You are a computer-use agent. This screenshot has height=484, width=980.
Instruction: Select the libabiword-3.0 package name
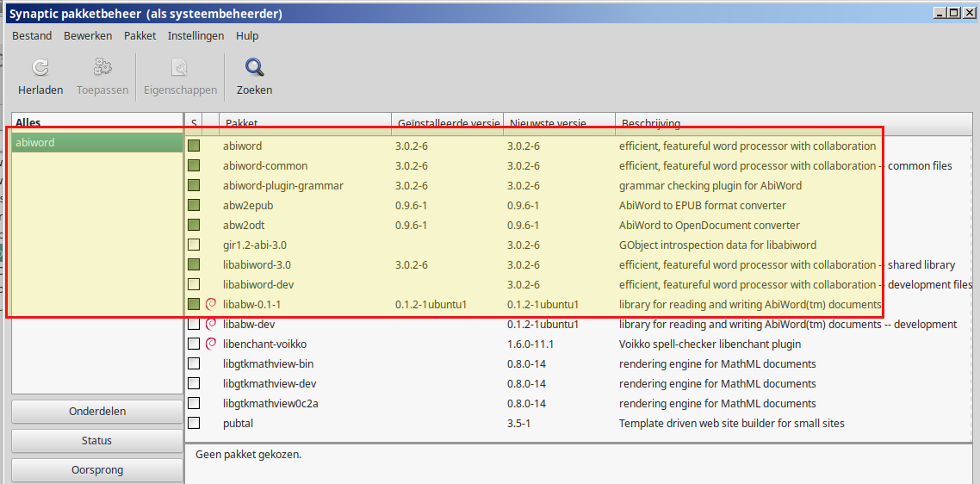[x=257, y=264]
